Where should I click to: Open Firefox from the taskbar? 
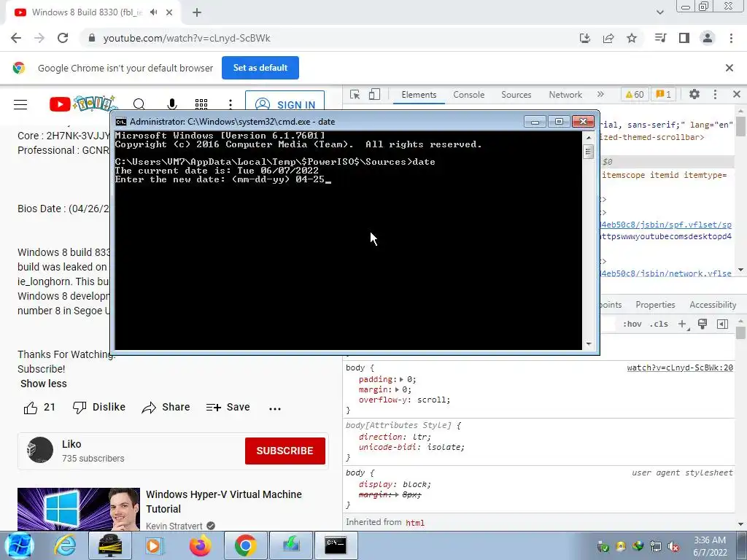click(x=200, y=545)
